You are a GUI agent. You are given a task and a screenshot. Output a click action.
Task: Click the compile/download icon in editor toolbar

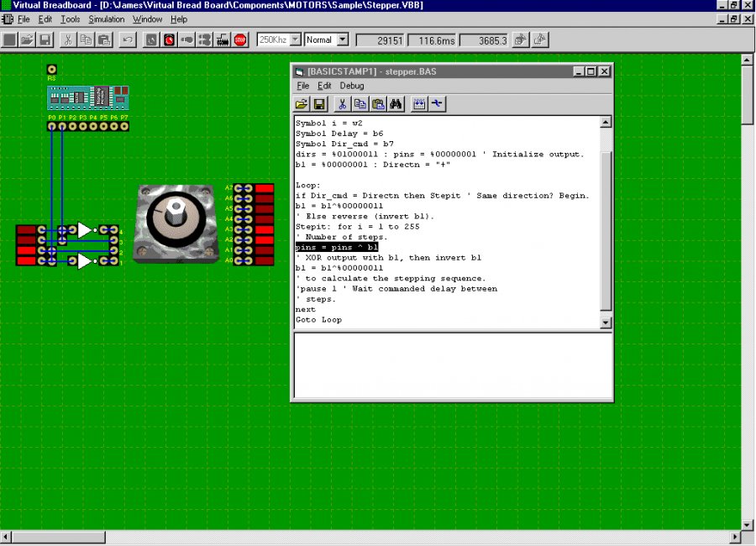click(419, 103)
